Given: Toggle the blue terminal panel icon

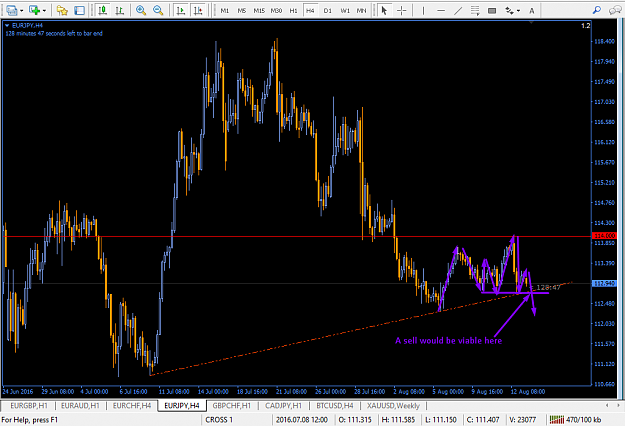Looking at the screenshot, I should 79,10.
